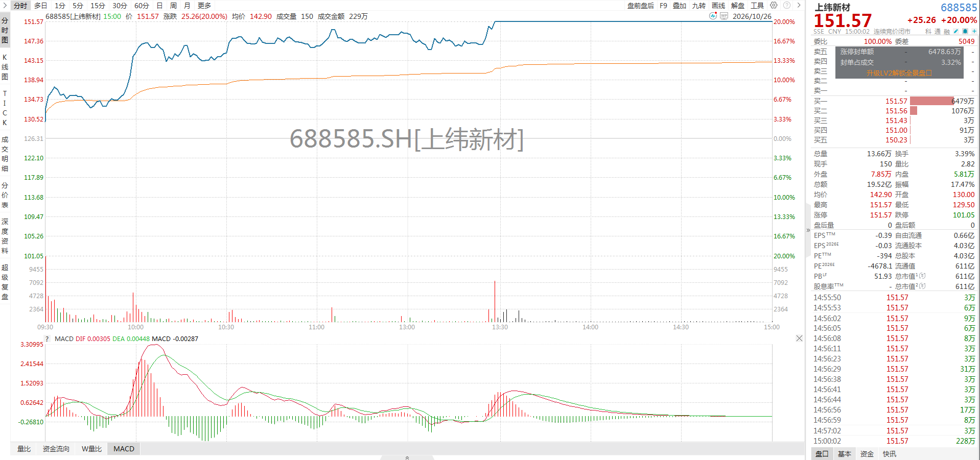Open the settings gear in top toolbar
This screenshot has height=460, width=980.
(774, 5)
